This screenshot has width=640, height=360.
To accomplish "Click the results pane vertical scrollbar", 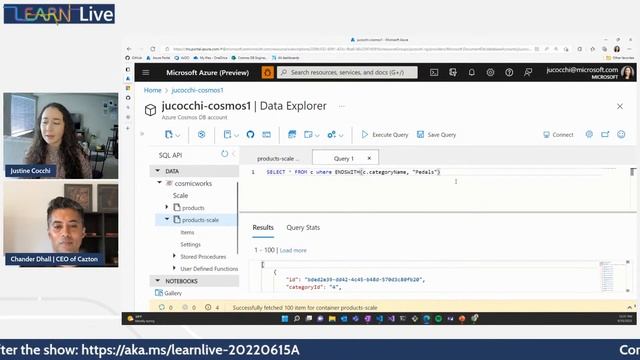I will tap(628, 276).
